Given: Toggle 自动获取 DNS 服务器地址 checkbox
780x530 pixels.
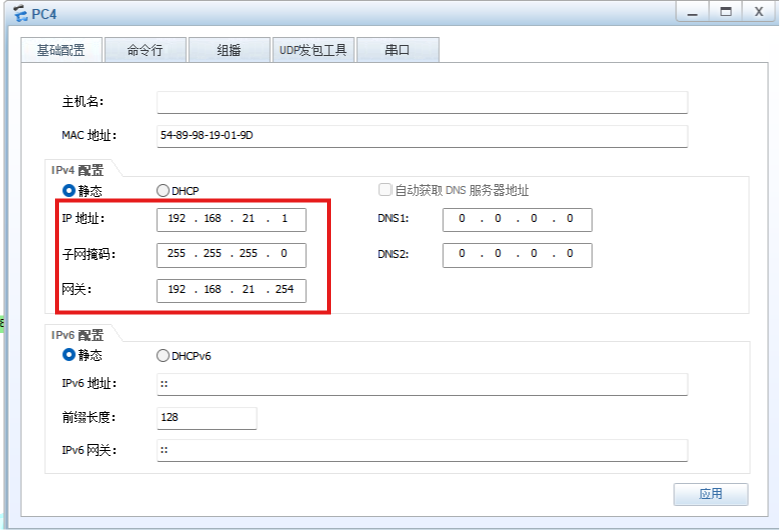Looking at the screenshot, I should (385, 190).
